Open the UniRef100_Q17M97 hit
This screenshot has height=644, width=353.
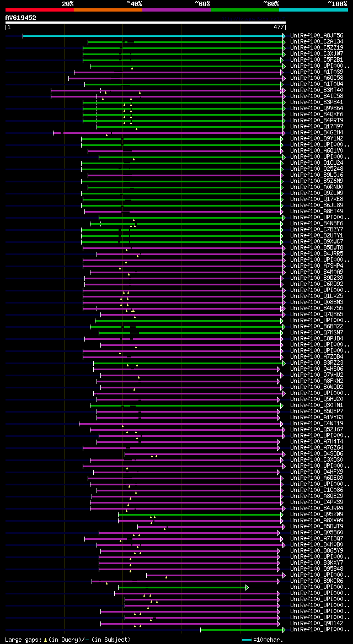tap(317, 127)
